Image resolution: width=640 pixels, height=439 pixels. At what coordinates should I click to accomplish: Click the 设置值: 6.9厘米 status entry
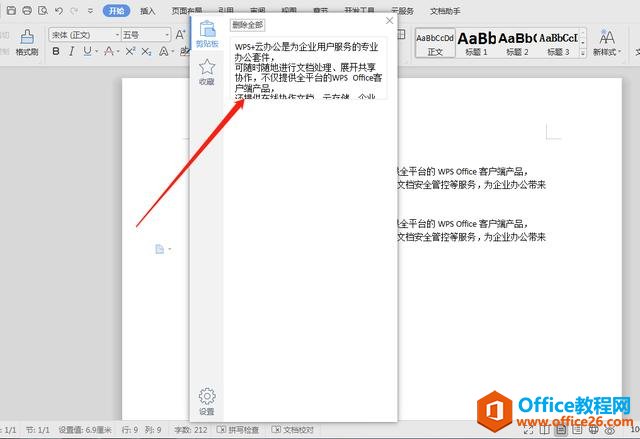click(x=85, y=430)
